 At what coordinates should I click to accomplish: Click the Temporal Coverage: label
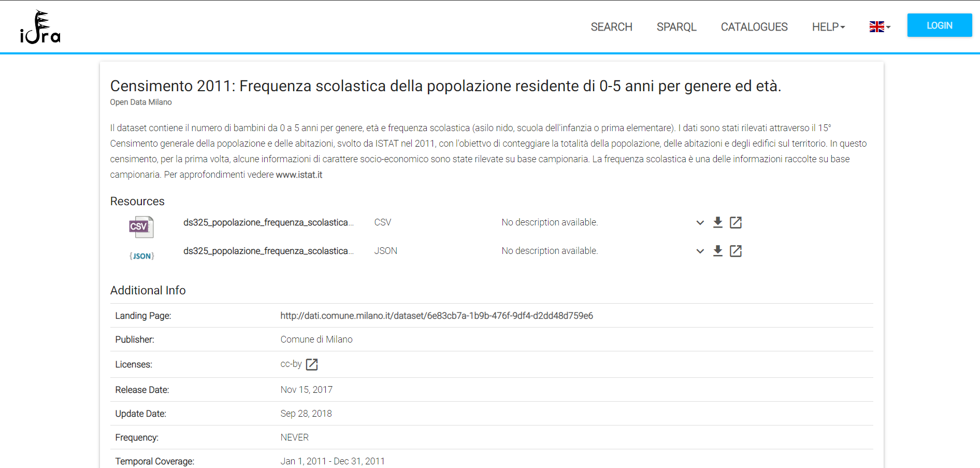click(x=155, y=461)
